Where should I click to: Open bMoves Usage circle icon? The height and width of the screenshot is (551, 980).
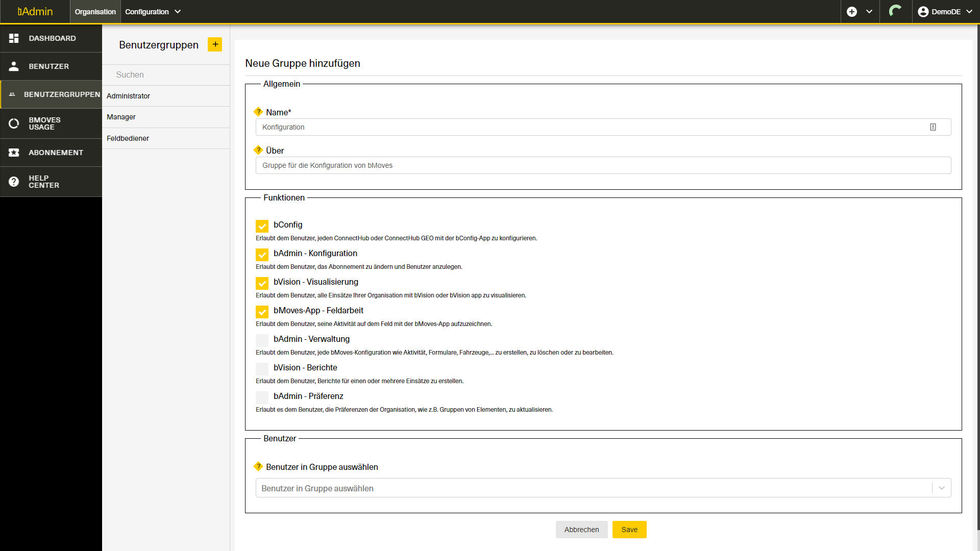pos(14,123)
